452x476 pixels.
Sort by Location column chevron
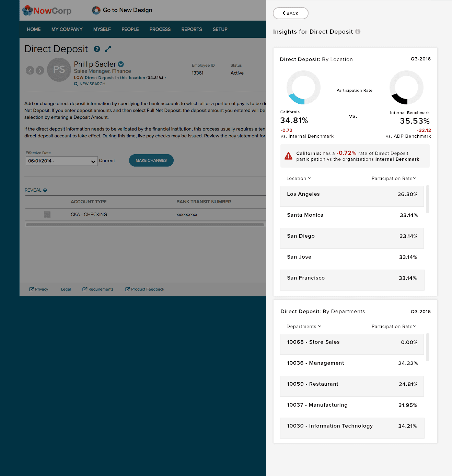point(310,178)
